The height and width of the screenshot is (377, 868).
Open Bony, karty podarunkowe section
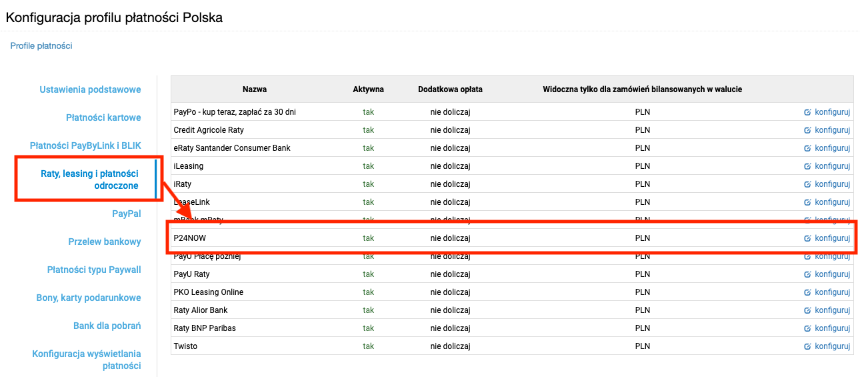pyautogui.click(x=89, y=298)
